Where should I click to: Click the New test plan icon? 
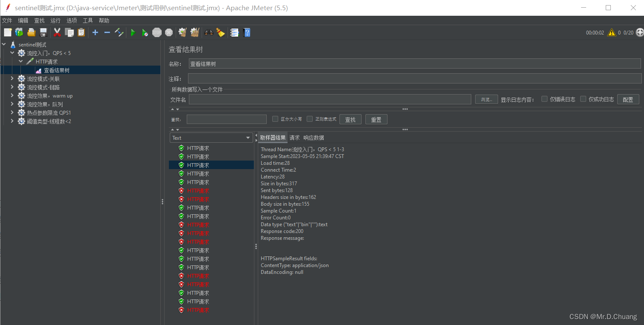click(8, 32)
